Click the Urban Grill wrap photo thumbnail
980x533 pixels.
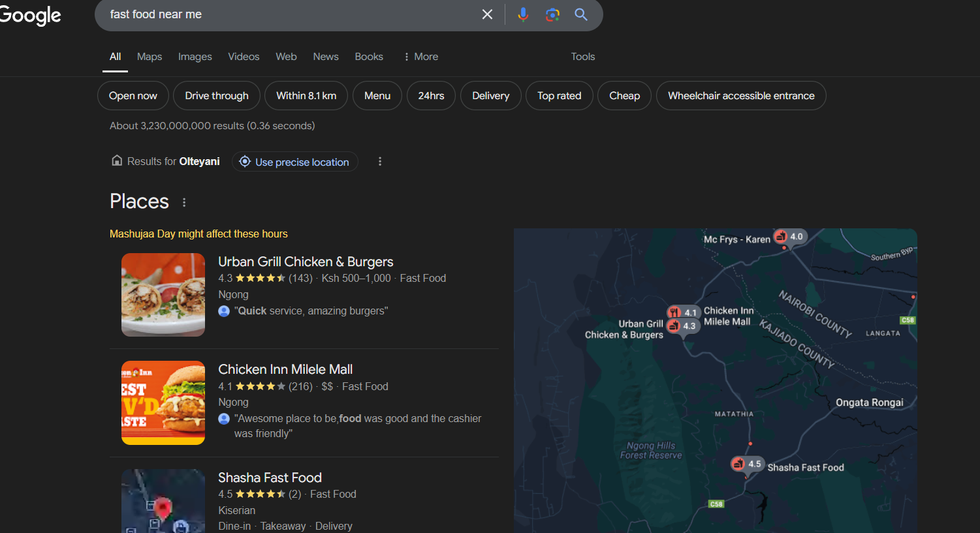(x=163, y=295)
